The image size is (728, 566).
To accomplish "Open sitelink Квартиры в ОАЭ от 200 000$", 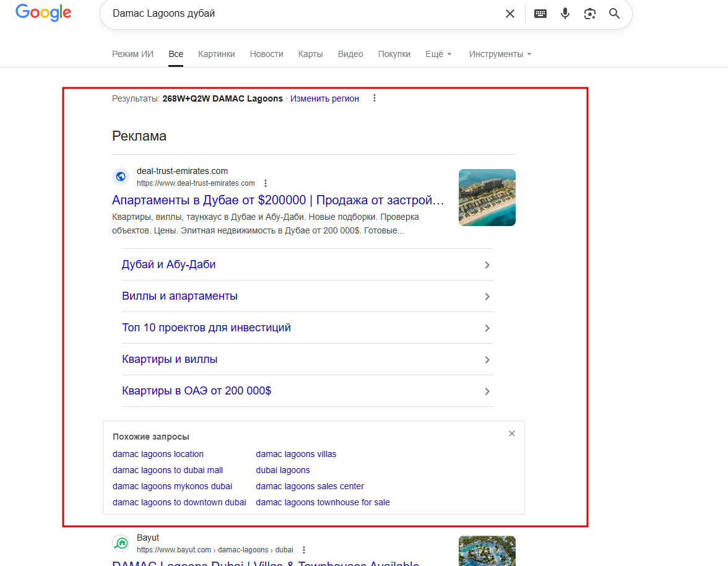I will (x=196, y=391).
